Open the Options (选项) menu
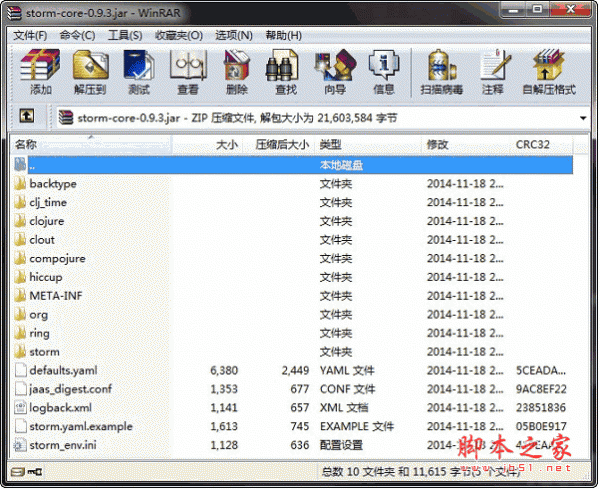The width and height of the screenshot is (600, 489). 234,36
